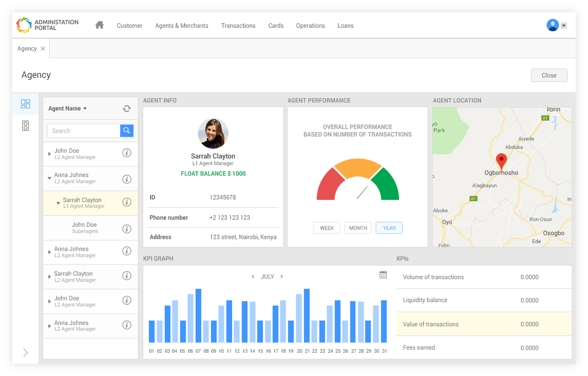
Task: Click Sarrah Clayton's profile photo
Action: click(213, 133)
